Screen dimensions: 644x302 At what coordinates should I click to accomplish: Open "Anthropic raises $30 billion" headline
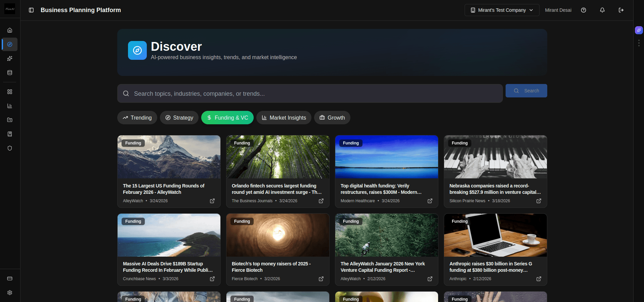point(491,267)
